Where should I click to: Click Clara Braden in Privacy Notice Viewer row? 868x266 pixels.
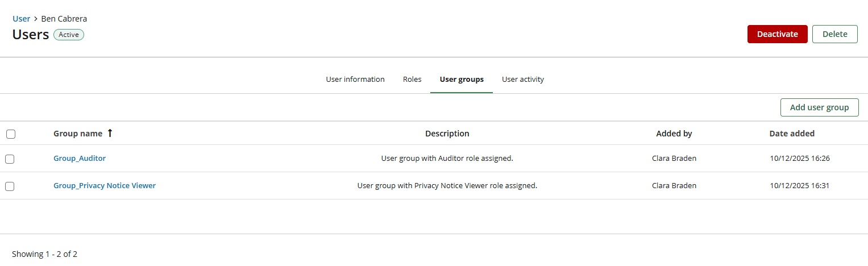pos(674,185)
